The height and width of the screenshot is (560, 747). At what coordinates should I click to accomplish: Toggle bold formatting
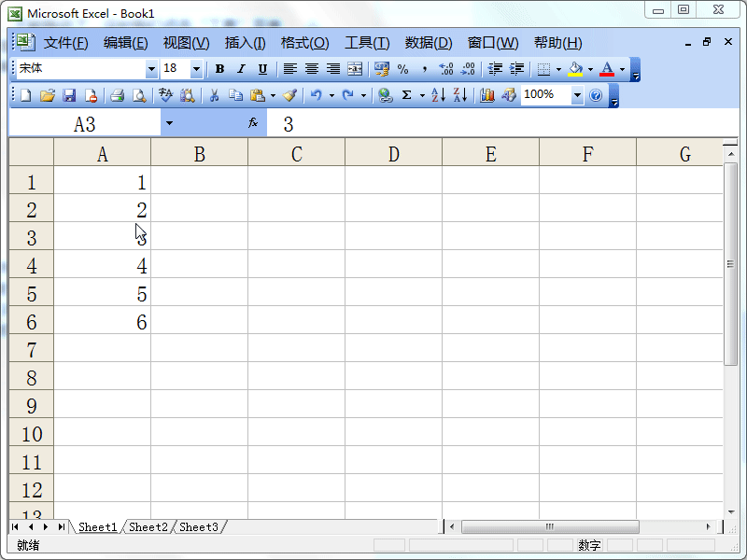pos(219,69)
